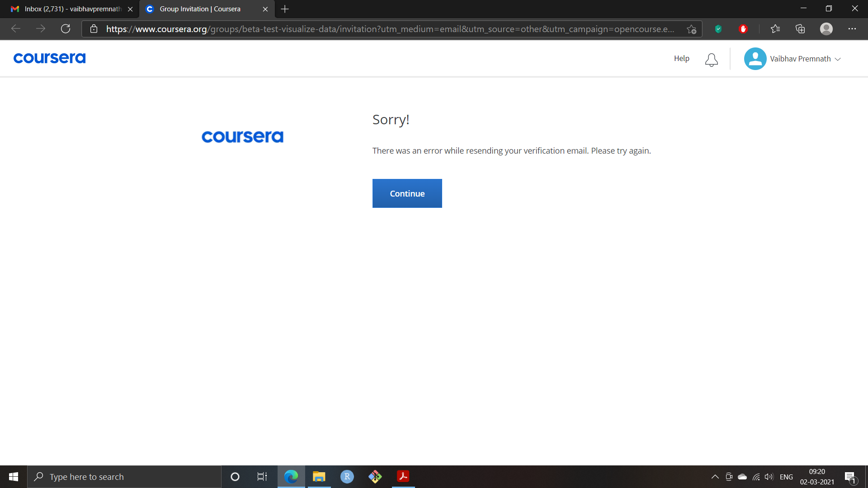Image resolution: width=868 pixels, height=488 pixels.
Task: Show hidden system tray icons
Action: coord(715,477)
